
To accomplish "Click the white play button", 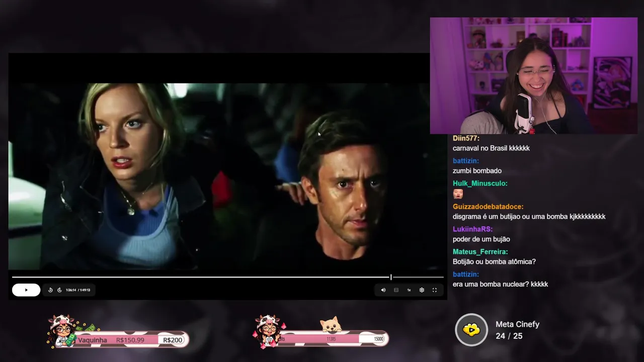I will click(x=26, y=290).
